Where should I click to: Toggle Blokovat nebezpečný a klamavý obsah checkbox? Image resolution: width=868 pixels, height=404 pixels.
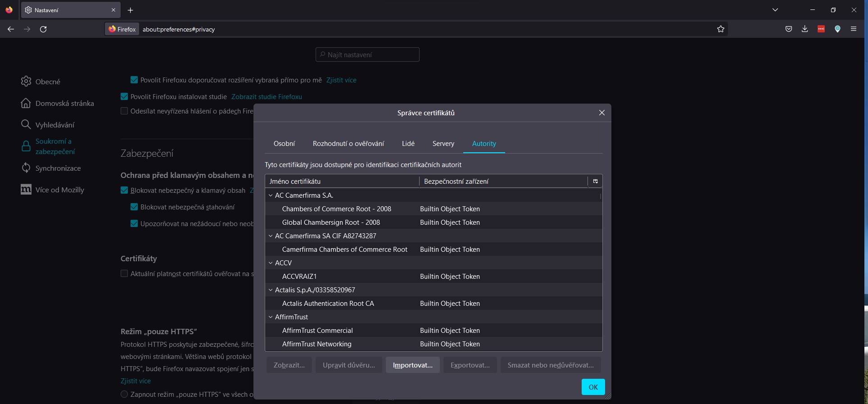(x=124, y=190)
